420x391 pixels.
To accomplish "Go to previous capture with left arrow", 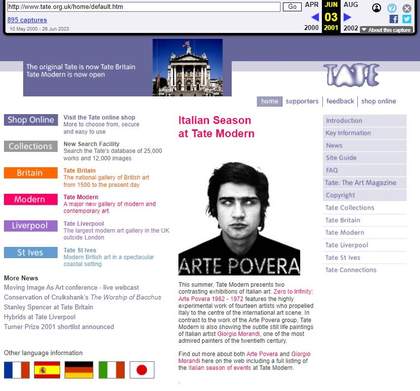I will point(315,17).
